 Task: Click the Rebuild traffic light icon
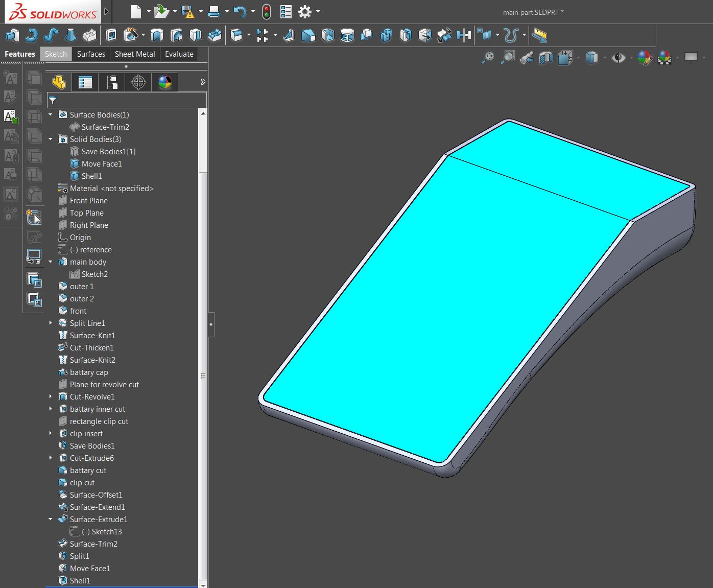click(266, 12)
